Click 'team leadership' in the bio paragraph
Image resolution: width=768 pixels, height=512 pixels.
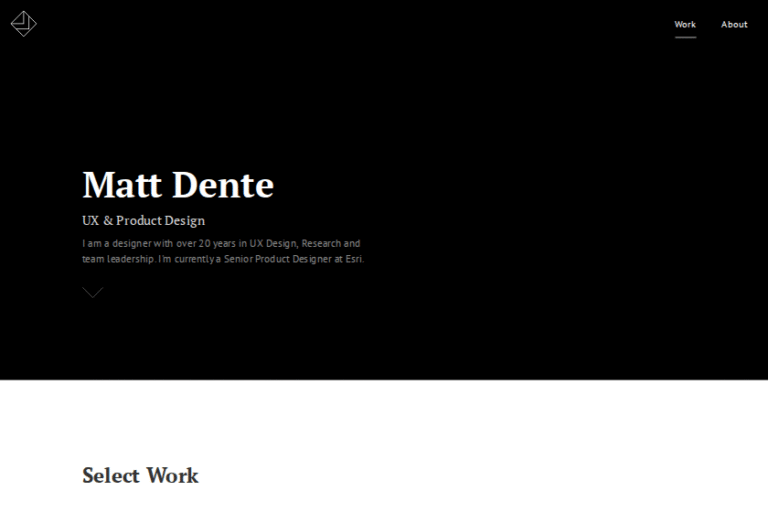pyautogui.click(x=118, y=259)
